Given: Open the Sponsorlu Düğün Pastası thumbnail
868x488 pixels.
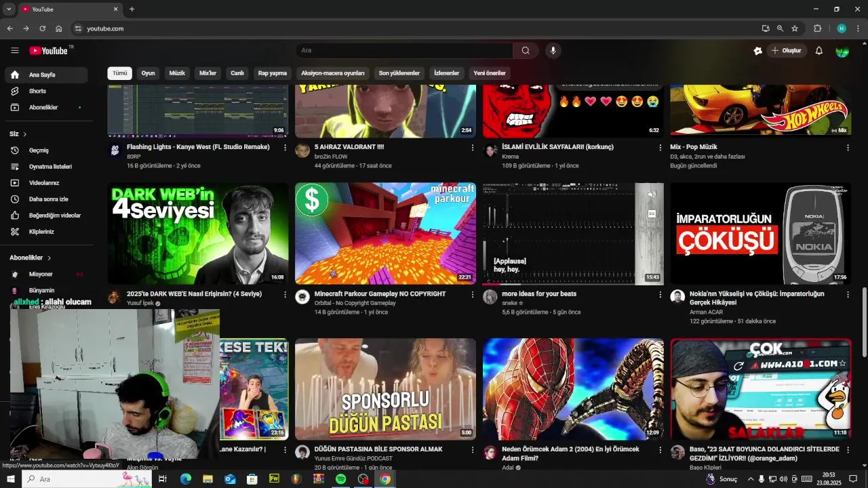Looking at the screenshot, I should coord(385,389).
